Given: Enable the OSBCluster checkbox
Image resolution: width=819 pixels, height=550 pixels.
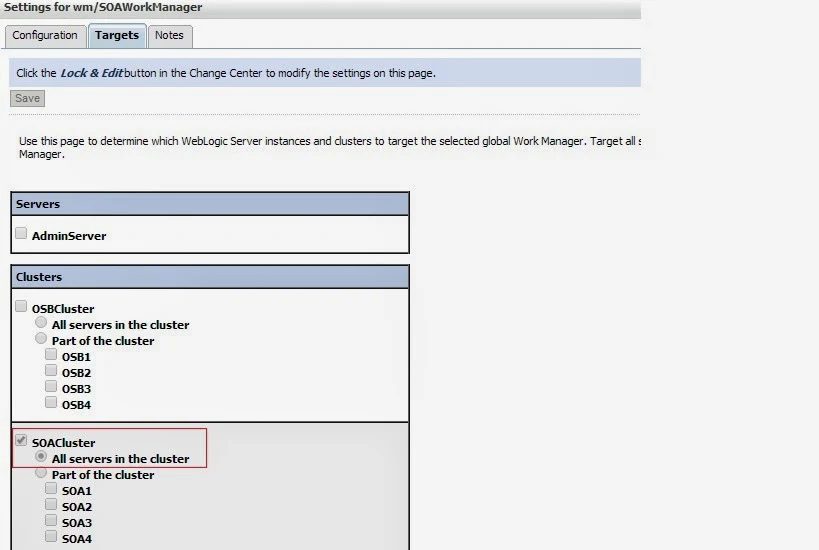Looking at the screenshot, I should pos(21,306).
